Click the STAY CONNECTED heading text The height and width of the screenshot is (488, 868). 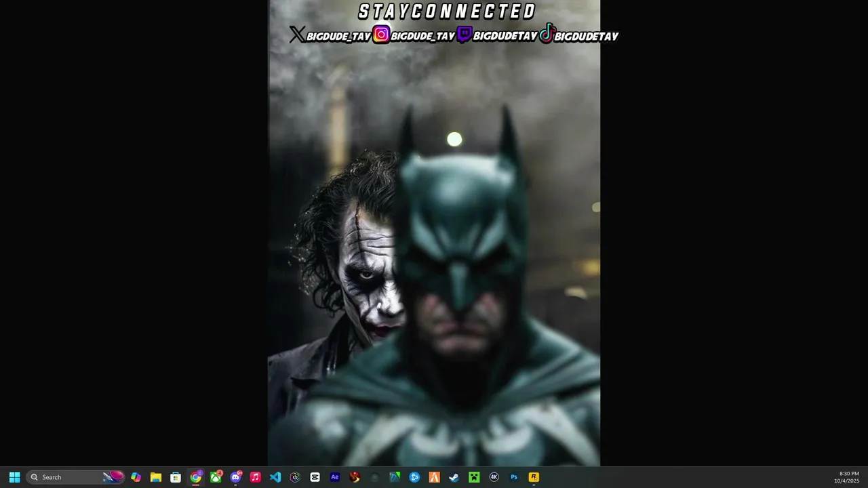pyautogui.click(x=448, y=12)
